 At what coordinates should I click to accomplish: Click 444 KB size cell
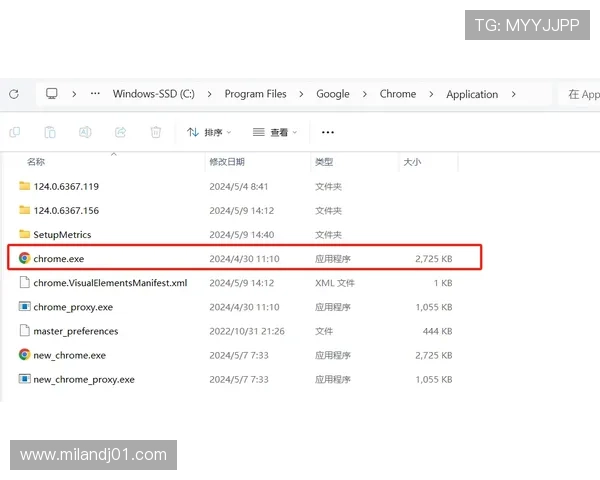coord(437,331)
